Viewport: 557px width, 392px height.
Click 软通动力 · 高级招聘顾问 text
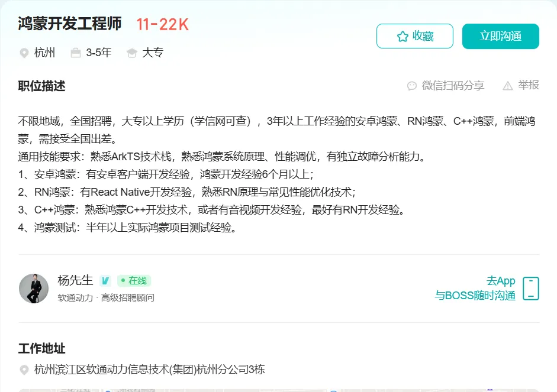[106, 297]
